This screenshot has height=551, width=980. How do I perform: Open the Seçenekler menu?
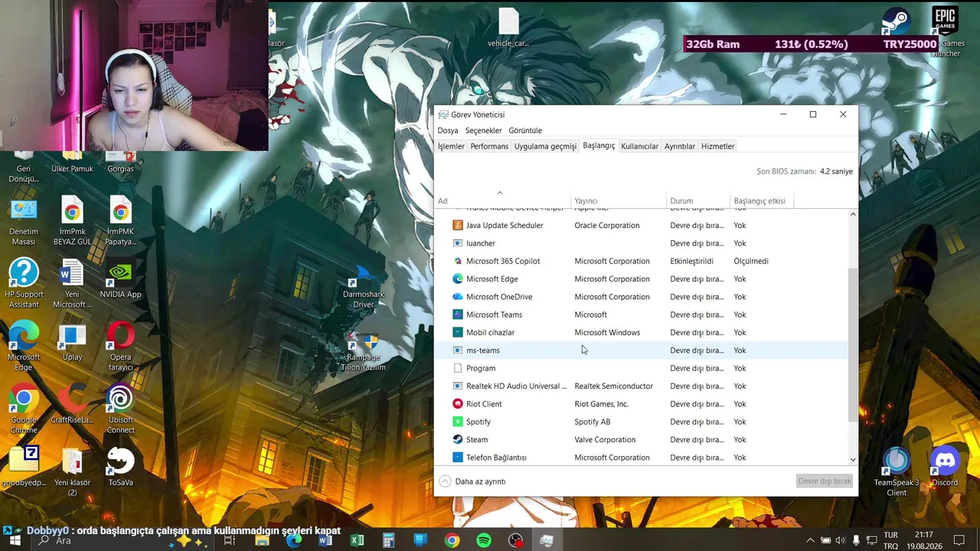(484, 130)
